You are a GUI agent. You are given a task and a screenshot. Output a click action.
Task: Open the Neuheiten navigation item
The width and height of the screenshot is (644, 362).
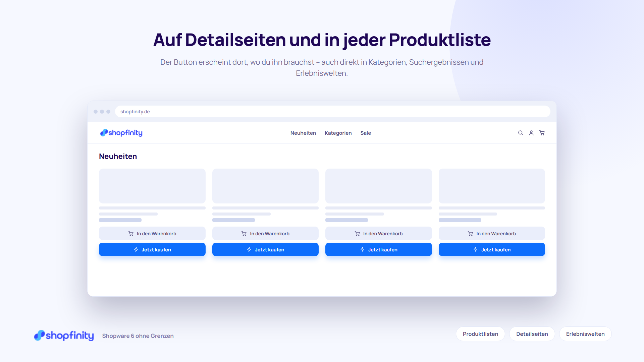coord(303,133)
